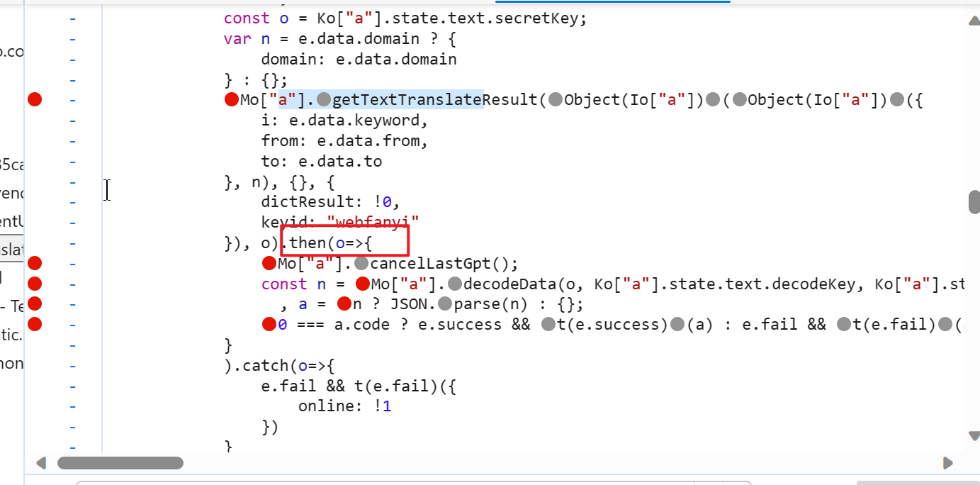Click the ").catch(o=>{" line
This screenshot has height=485, width=980.
click(279, 367)
